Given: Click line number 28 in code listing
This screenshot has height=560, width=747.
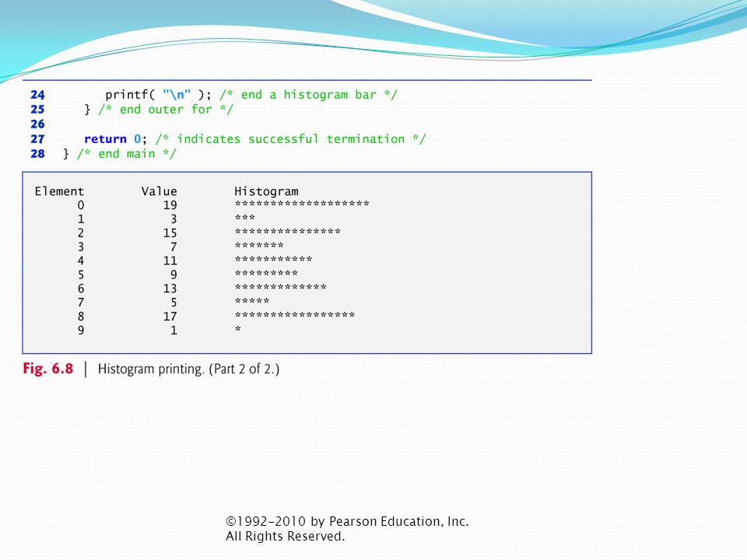Looking at the screenshot, I should coord(37,154).
